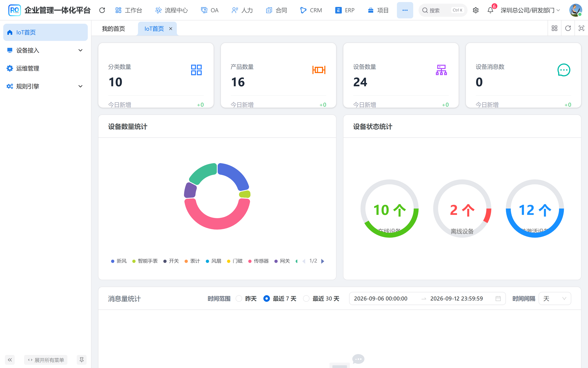The width and height of the screenshot is (588, 368).
Task: Click the start date 2026-09-06 field
Action: point(381,299)
